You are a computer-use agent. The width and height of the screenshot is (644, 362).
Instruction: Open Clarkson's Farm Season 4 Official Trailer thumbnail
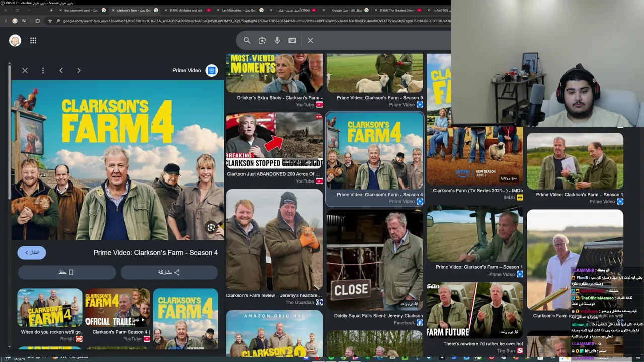point(117,308)
